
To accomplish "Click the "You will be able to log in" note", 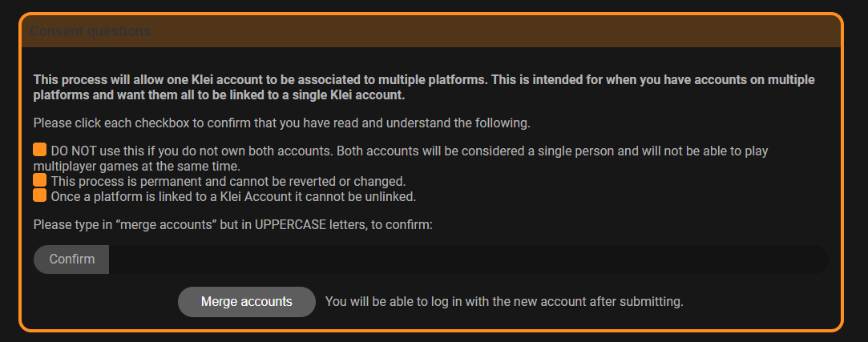I will [503, 302].
